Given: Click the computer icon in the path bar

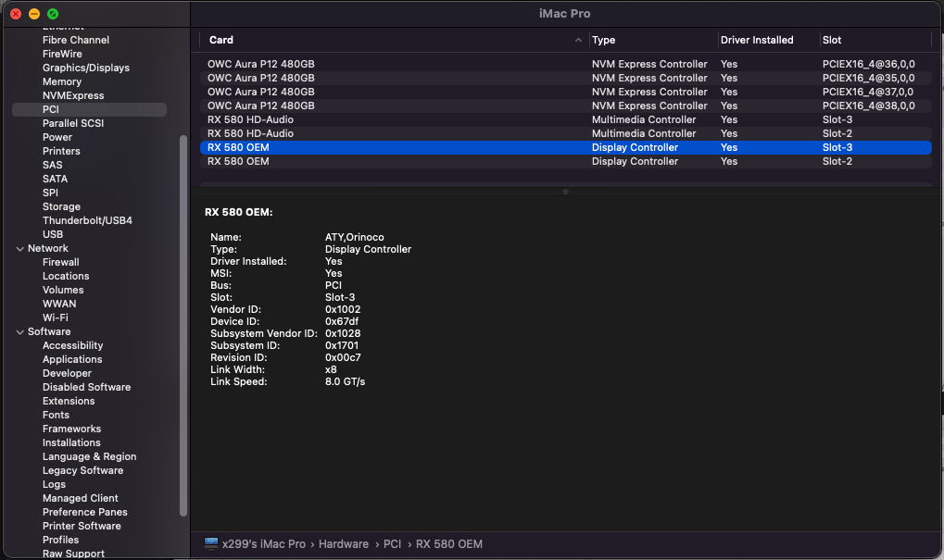Looking at the screenshot, I should click(211, 543).
